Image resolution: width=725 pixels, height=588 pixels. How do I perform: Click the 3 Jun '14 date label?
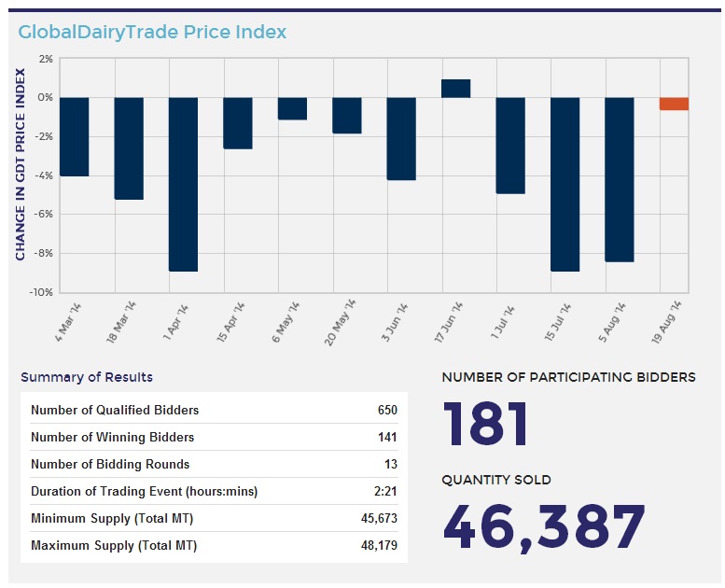[x=396, y=320]
